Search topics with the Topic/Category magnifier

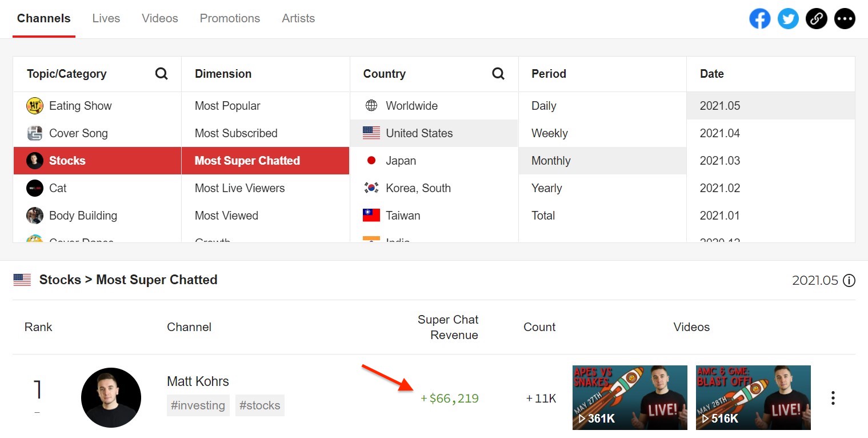[x=162, y=74]
